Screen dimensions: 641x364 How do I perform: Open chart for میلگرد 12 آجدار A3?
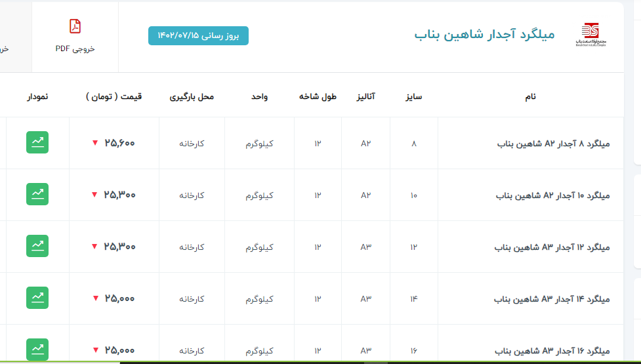tap(37, 247)
